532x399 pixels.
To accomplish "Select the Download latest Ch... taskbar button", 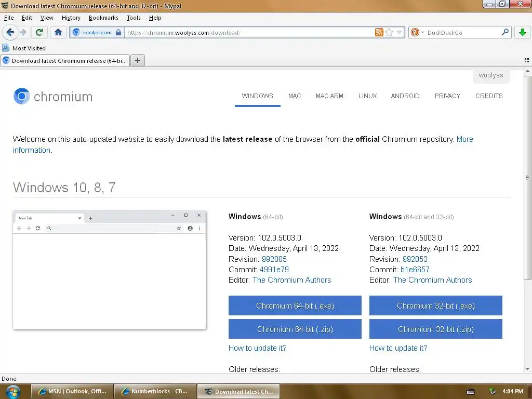I will click(x=238, y=391).
